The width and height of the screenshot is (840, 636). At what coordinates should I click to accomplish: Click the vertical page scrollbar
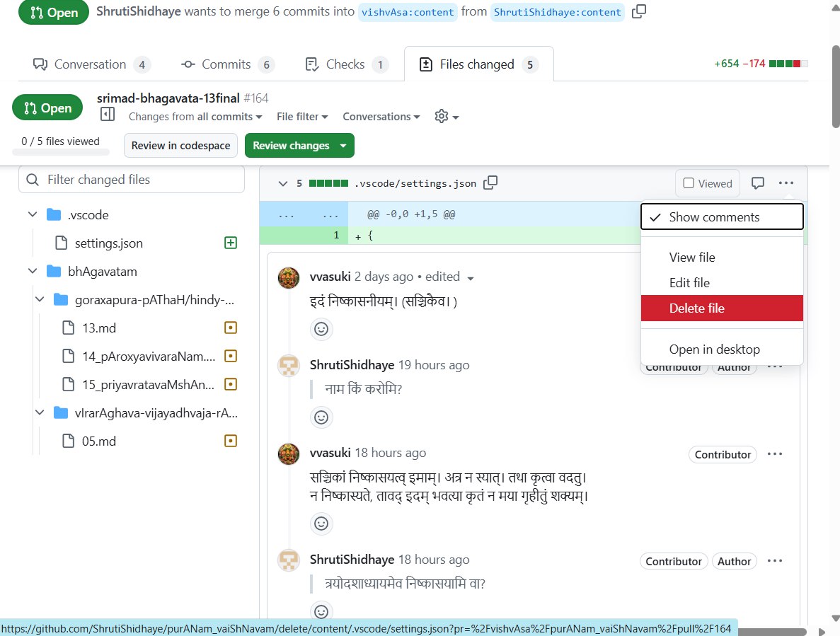coord(835,86)
